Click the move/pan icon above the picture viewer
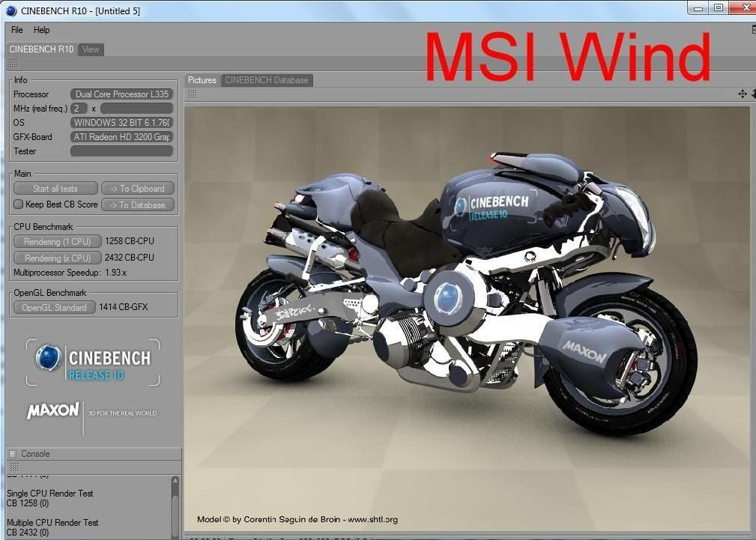This screenshot has width=756, height=540. click(743, 94)
